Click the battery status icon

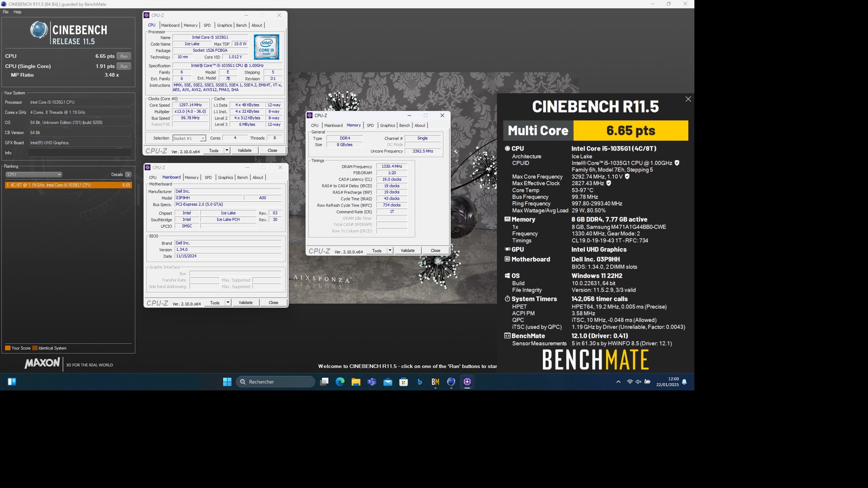pyautogui.click(x=647, y=382)
